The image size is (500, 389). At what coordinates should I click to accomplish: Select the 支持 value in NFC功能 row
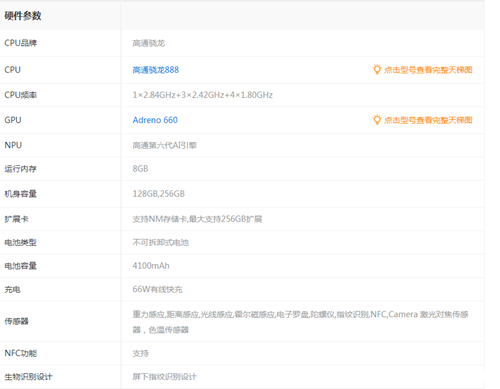140,353
